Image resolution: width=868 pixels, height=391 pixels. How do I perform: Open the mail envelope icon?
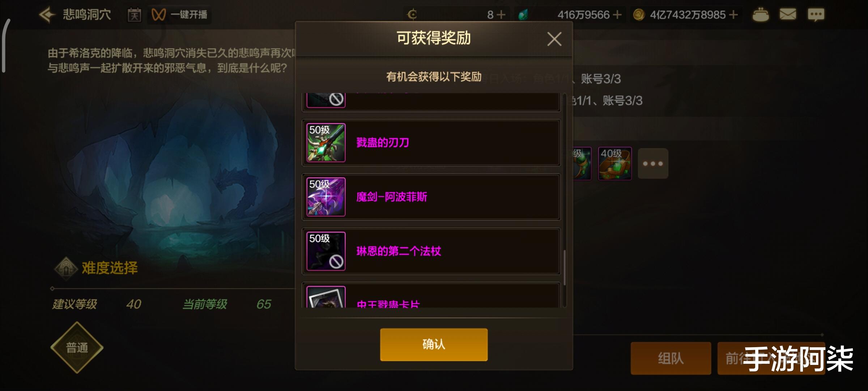[788, 14]
